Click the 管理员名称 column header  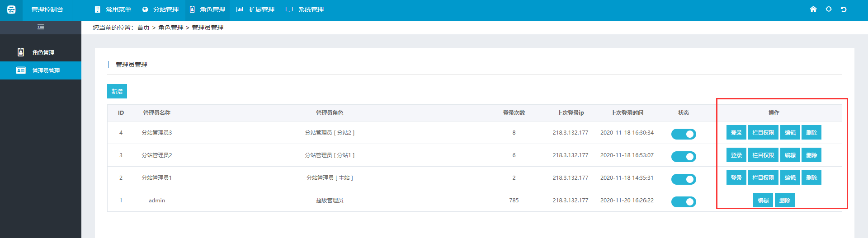point(157,112)
